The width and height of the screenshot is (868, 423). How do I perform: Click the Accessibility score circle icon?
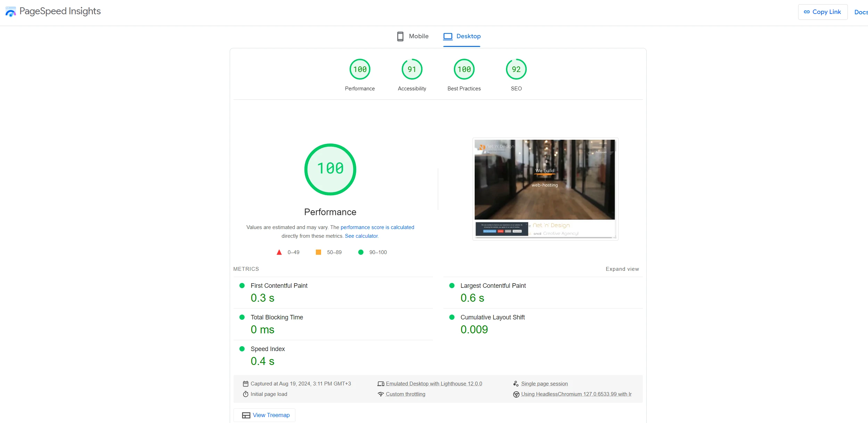coord(411,69)
